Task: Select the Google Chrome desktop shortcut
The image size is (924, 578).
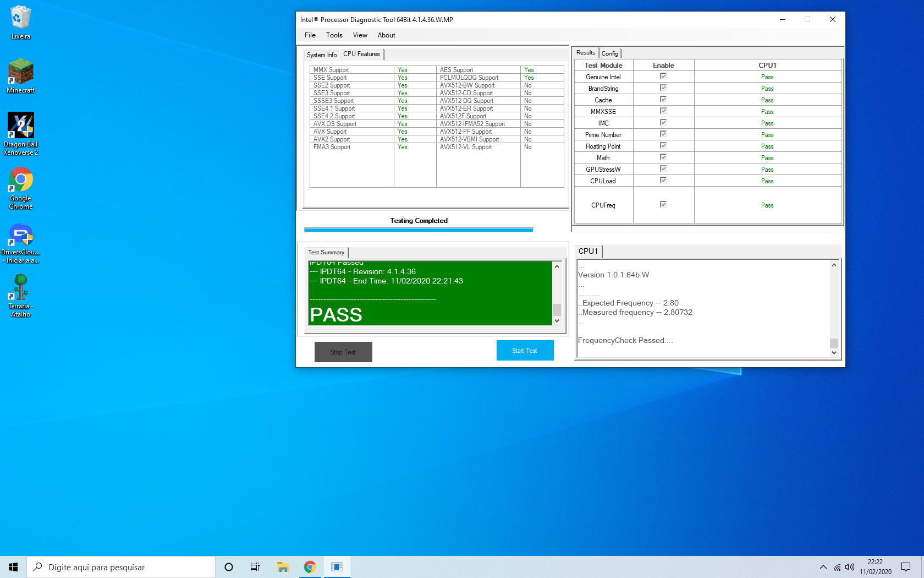Action: tap(21, 188)
